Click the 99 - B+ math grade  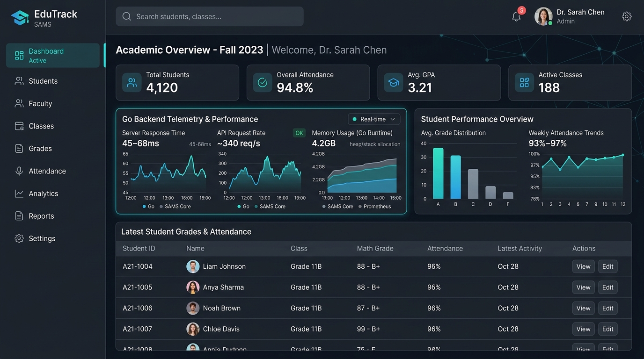368,329
